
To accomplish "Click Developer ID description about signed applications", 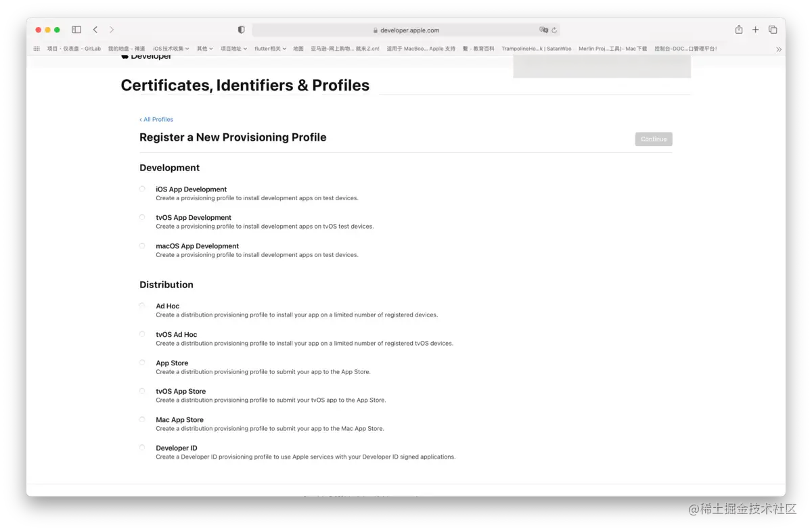I will click(306, 457).
